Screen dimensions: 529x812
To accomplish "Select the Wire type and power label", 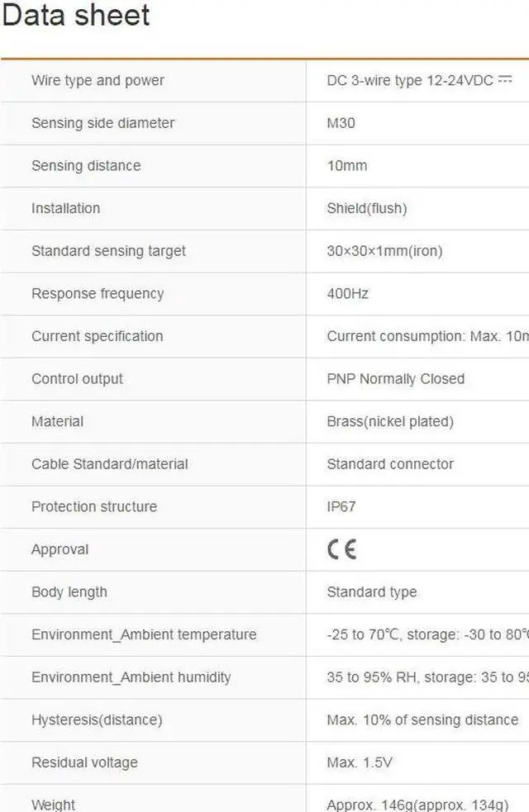I will [98, 80].
